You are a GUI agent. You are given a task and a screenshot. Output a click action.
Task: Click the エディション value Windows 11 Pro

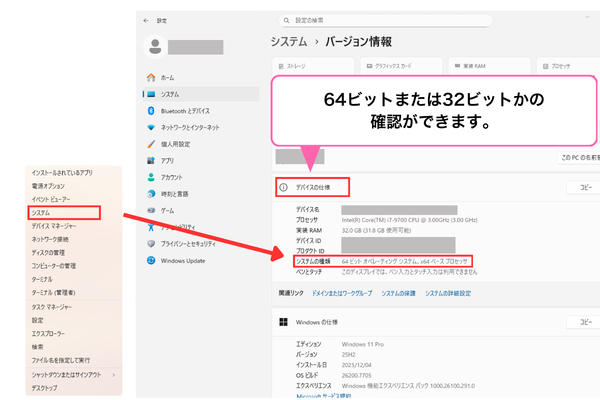point(362,344)
